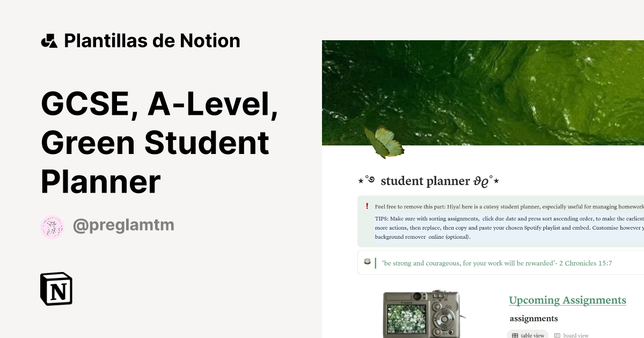Click the Plantillas de Notion logo icon

click(50, 40)
